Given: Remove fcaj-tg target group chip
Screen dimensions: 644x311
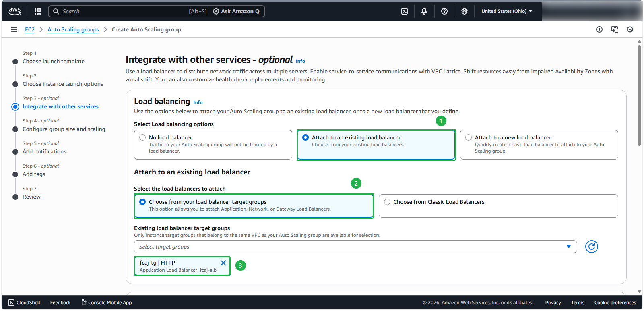Looking at the screenshot, I should pyautogui.click(x=223, y=263).
